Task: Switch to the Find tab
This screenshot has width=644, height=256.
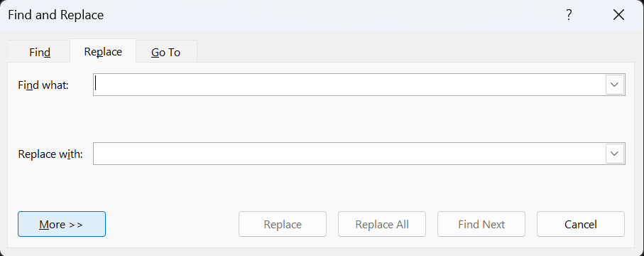Action: [x=40, y=53]
